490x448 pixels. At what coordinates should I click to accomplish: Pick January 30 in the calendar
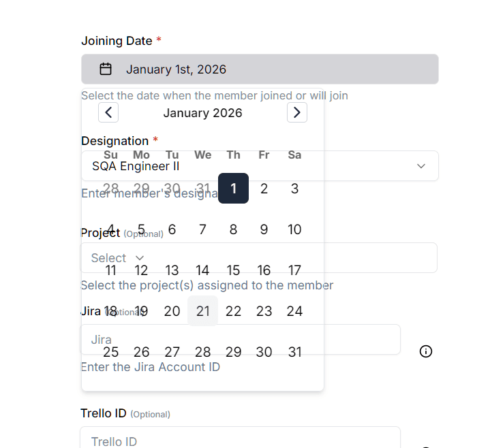(264, 352)
